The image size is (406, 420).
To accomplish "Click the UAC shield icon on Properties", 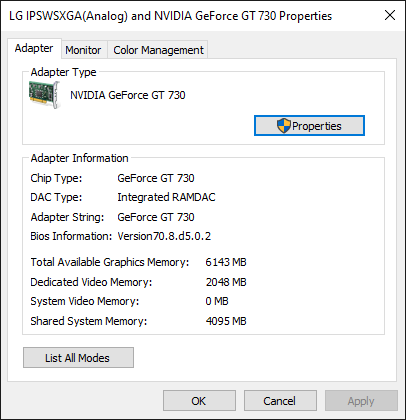I will pos(284,126).
